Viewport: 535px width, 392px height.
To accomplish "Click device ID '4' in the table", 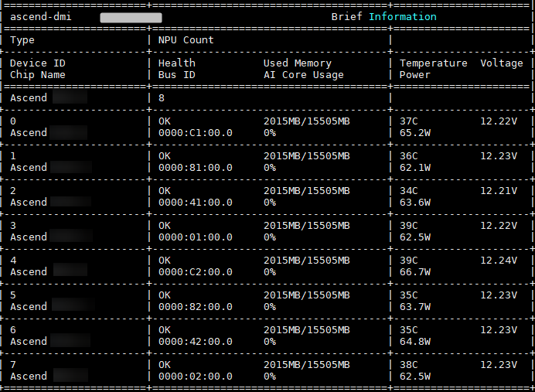I will point(13,261).
